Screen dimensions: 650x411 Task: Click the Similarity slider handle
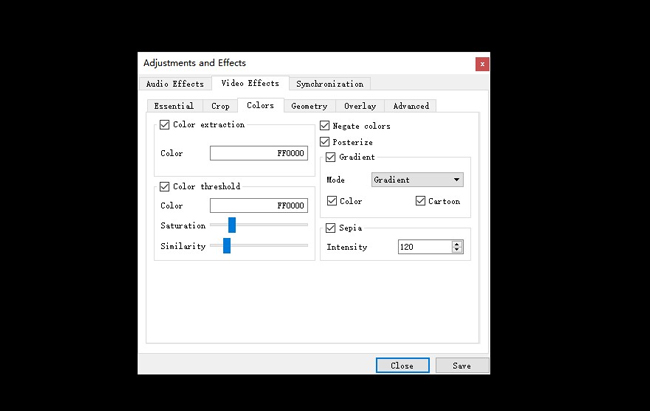click(227, 246)
